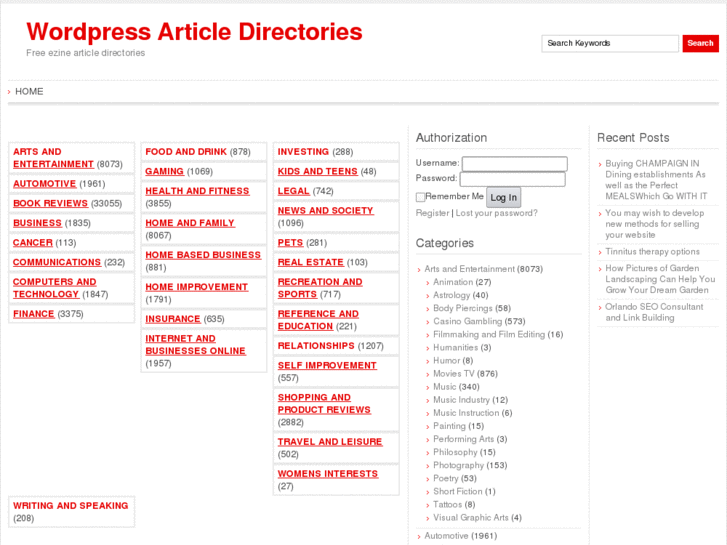This screenshot has width=727, height=545.
Task: Open the Tinnitus therapy options recent post
Action: point(652,252)
